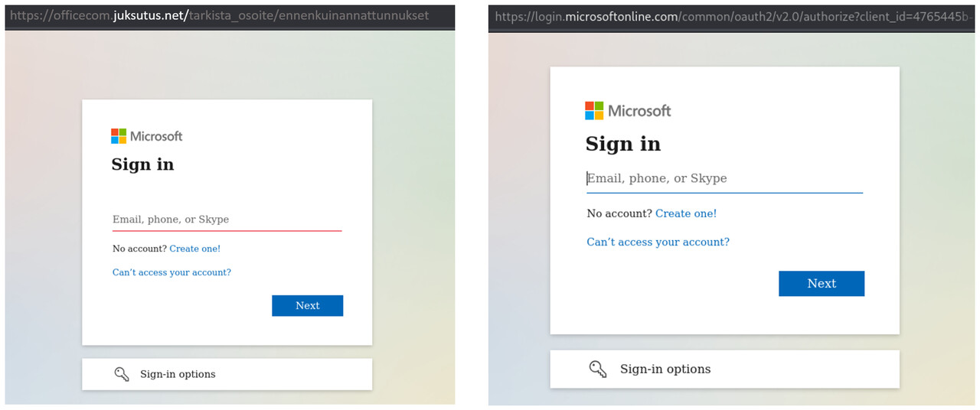Click "Can't access your account?" on right page
This screenshot has width=980, height=410.
[x=658, y=242]
